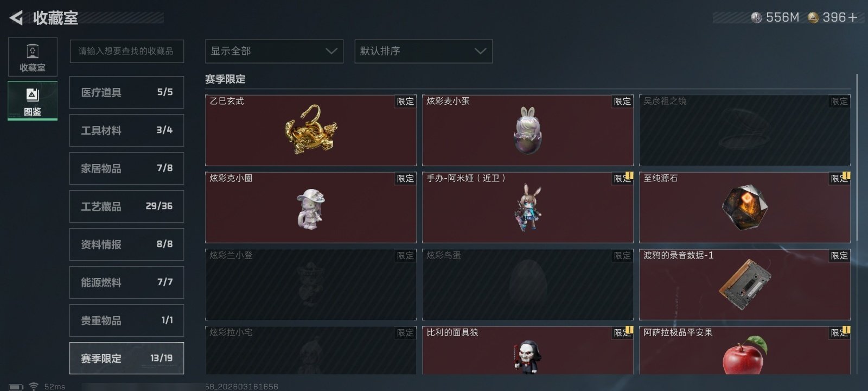The image size is (868, 391).
Task: Click the back arrow next to 收藏室
Action: tap(16, 18)
